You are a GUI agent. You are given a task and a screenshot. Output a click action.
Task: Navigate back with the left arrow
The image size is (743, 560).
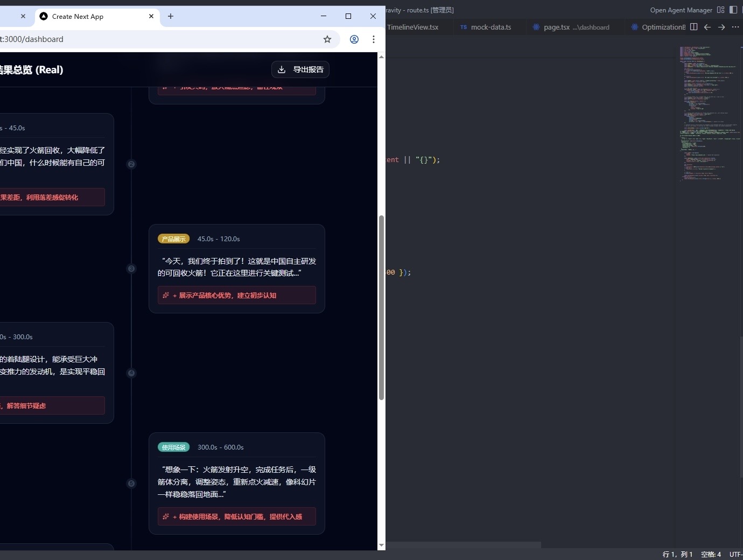(707, 27)
